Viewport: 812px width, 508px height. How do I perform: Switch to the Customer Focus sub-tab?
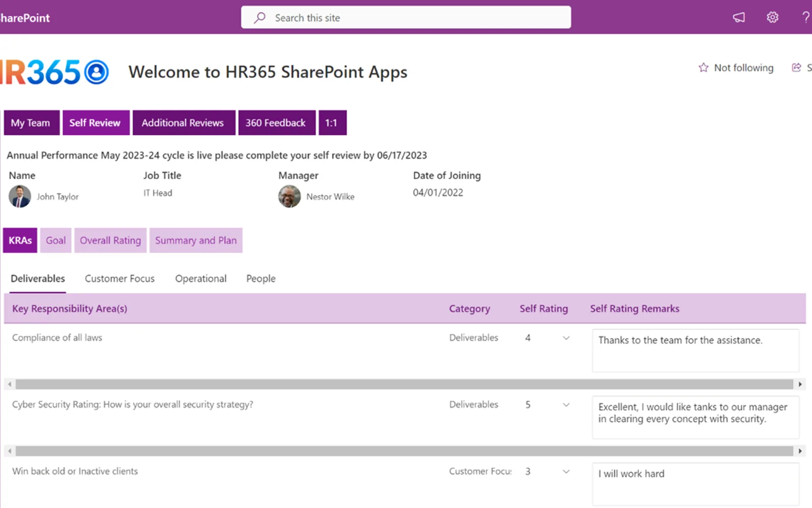coord(120,279)
